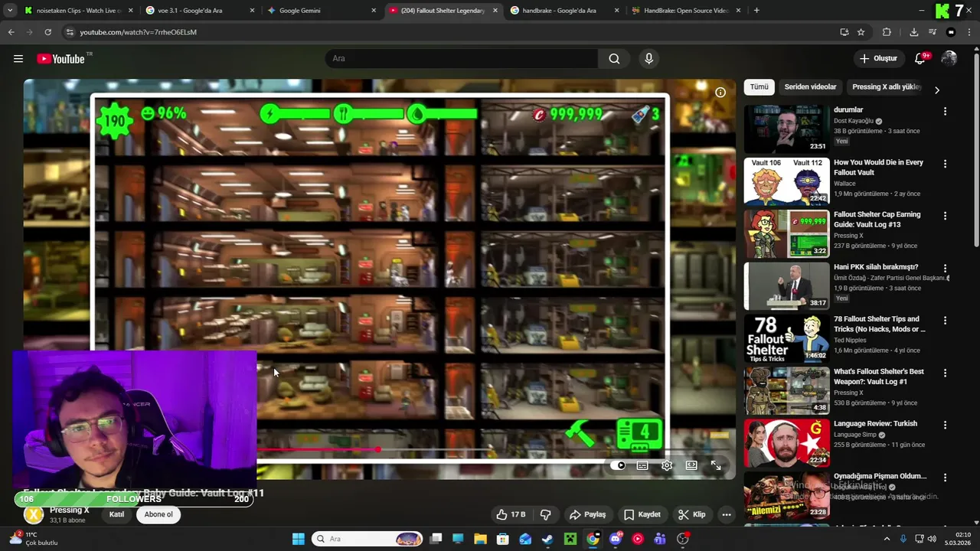Click the search magnifier button
Image resolution: width=980 pixels, height=551 pixels.
[x=614, y=59]
